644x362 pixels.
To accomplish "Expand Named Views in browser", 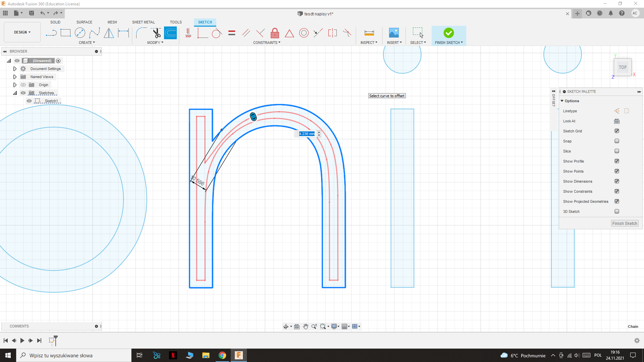I will 15,77.
